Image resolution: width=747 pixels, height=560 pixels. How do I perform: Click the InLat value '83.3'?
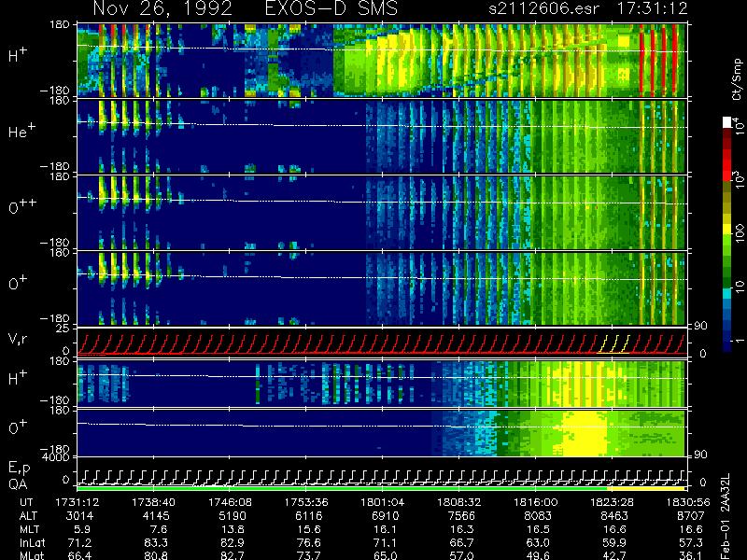155,542
